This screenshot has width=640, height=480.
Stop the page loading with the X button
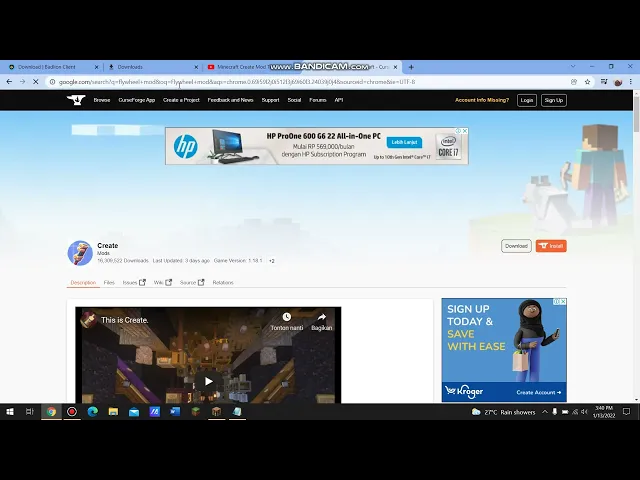(x=36, y=82)
